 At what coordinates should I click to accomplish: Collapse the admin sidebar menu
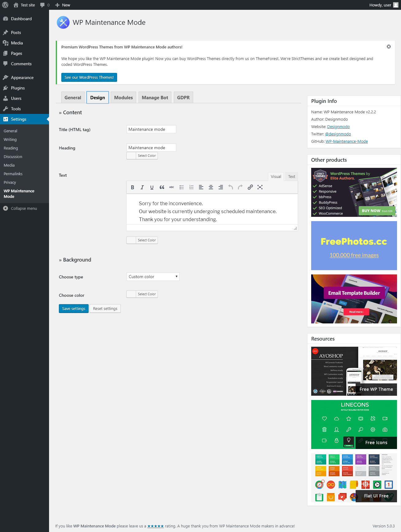click(20, 208)
